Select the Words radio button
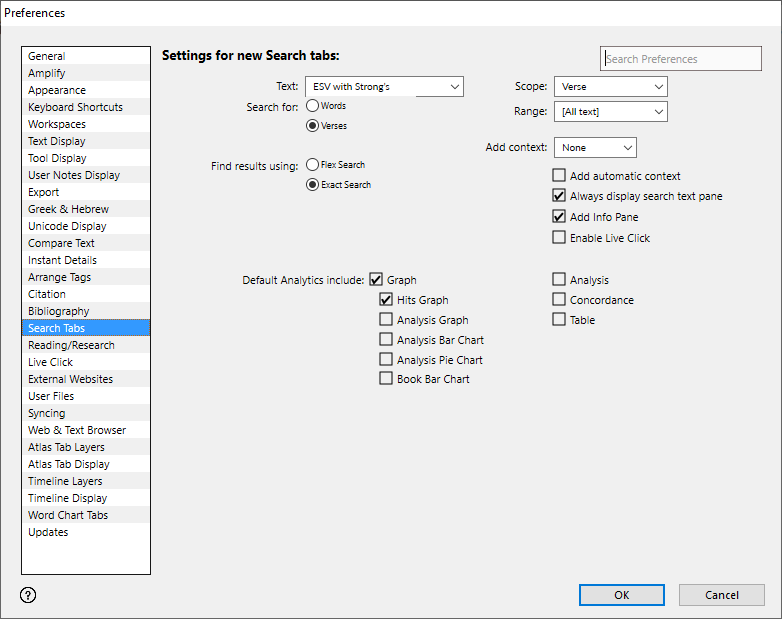Viewport: 782px width, 619px height. coord(313,105)
